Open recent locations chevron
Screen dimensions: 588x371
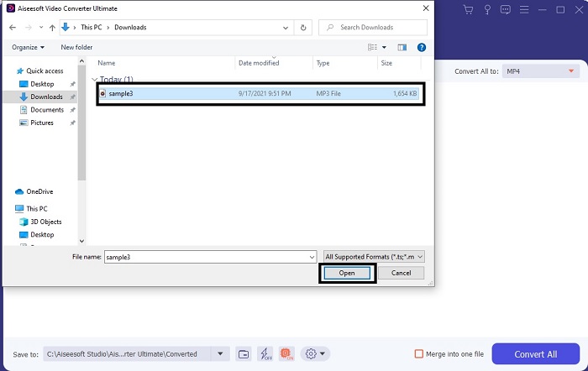point(41,28)
